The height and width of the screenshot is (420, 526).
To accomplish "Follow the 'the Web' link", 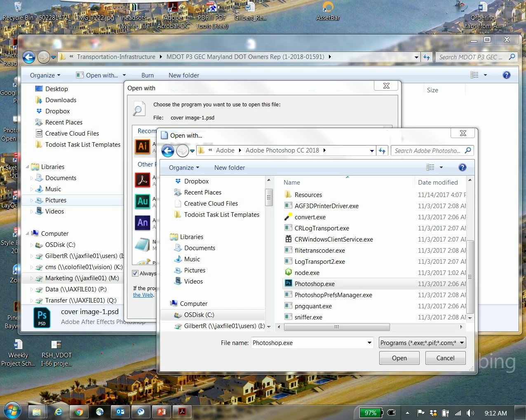I will 143,295.
